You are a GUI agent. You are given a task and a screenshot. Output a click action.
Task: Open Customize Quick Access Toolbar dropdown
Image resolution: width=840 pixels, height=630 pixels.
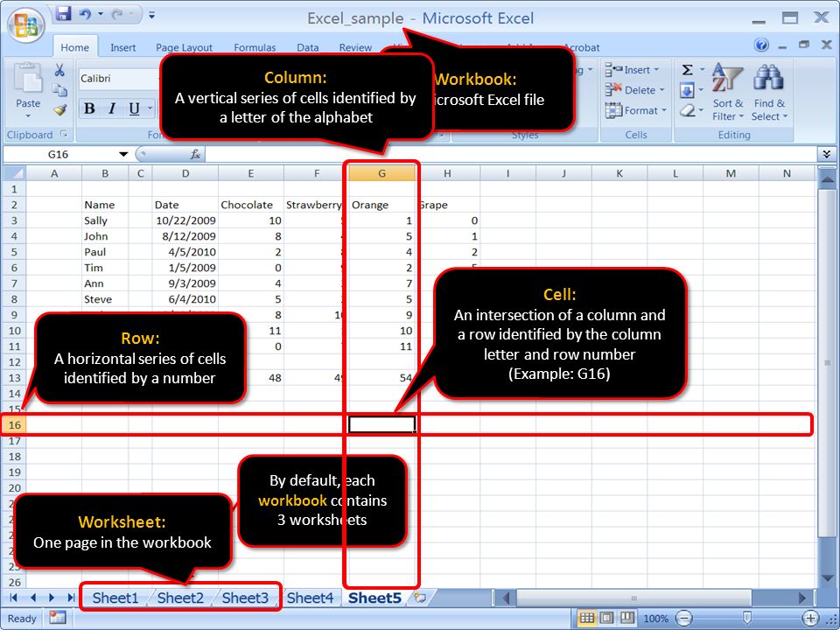click(152, 15)
